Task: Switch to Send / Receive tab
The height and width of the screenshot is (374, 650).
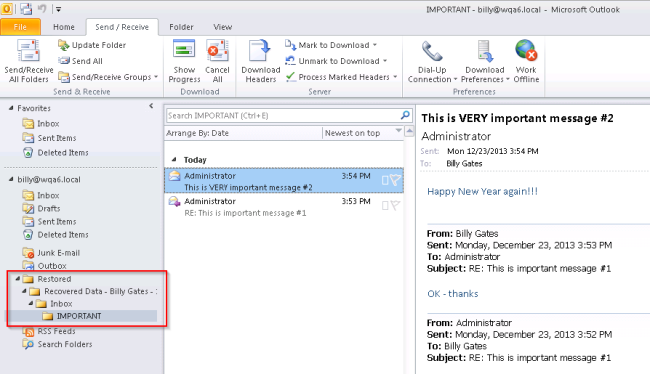Action: (122, 27)
